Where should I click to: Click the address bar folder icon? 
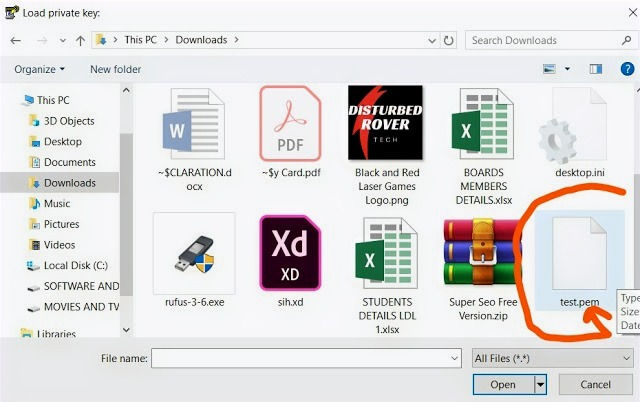click(x=101, y=40)
